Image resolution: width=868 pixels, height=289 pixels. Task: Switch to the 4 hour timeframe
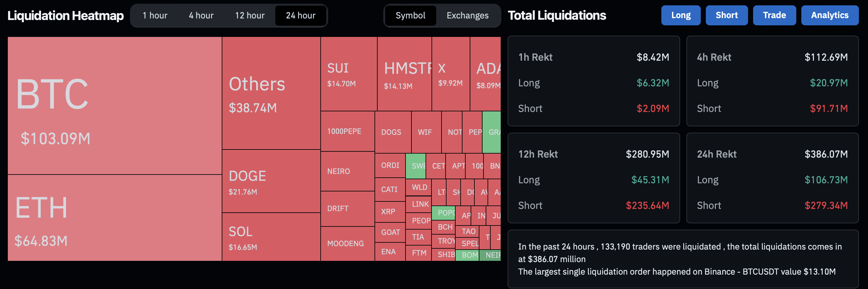201,15
